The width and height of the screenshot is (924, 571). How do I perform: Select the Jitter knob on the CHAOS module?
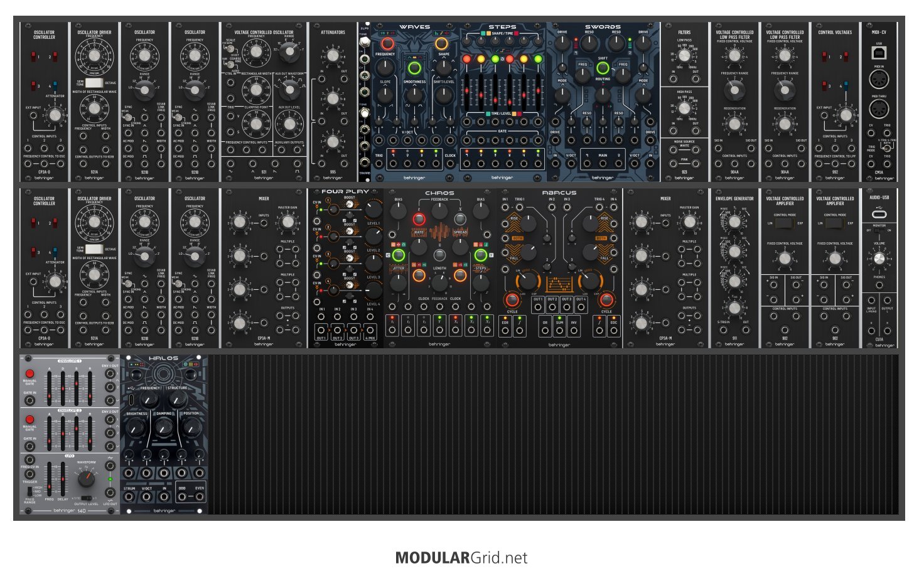tap(398, 282)
